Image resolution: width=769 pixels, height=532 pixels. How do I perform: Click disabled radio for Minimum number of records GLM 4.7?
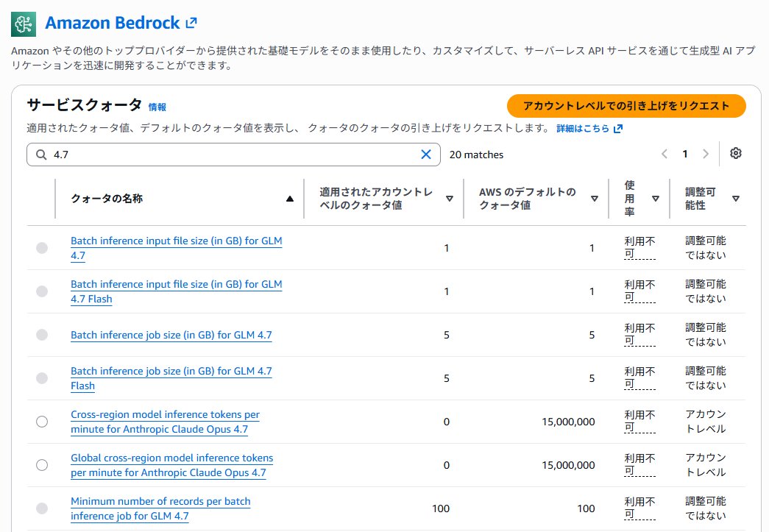pyautogui.click(x=42, y=508)
